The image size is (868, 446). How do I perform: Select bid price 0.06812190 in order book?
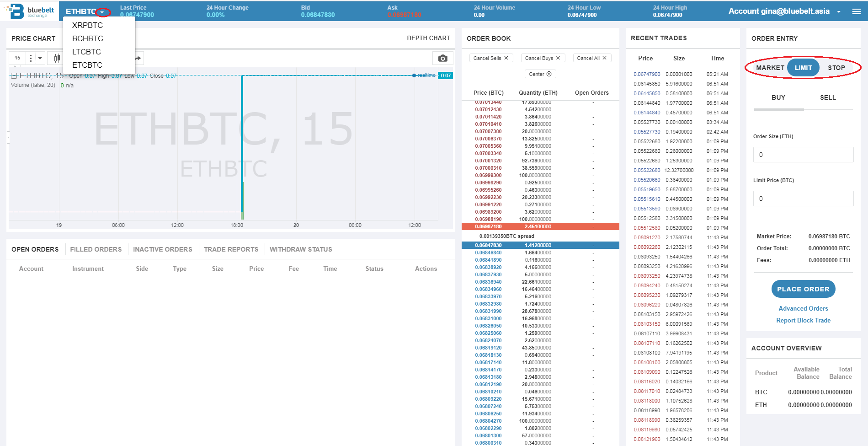(488, 384)
